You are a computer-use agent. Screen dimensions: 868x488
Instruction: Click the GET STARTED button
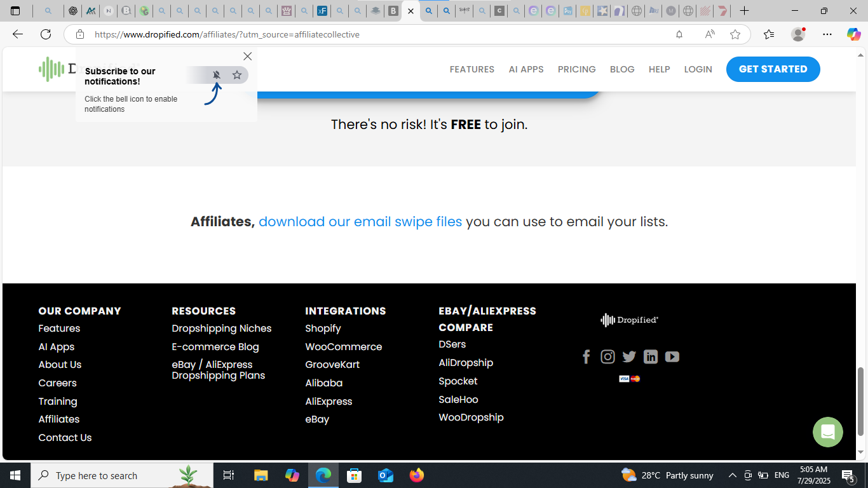(x=773, y=69)
